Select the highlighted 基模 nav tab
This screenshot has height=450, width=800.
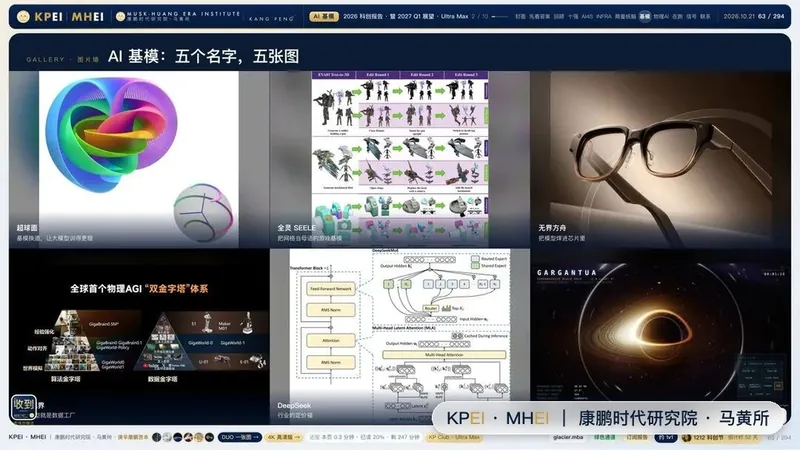point(645,16)
